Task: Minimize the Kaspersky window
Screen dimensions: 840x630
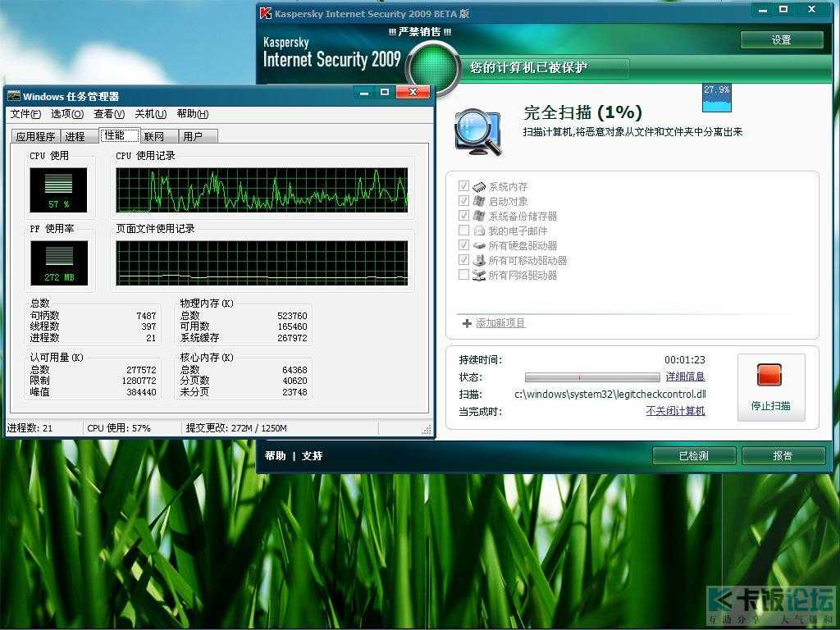Action: coord(763,10)
